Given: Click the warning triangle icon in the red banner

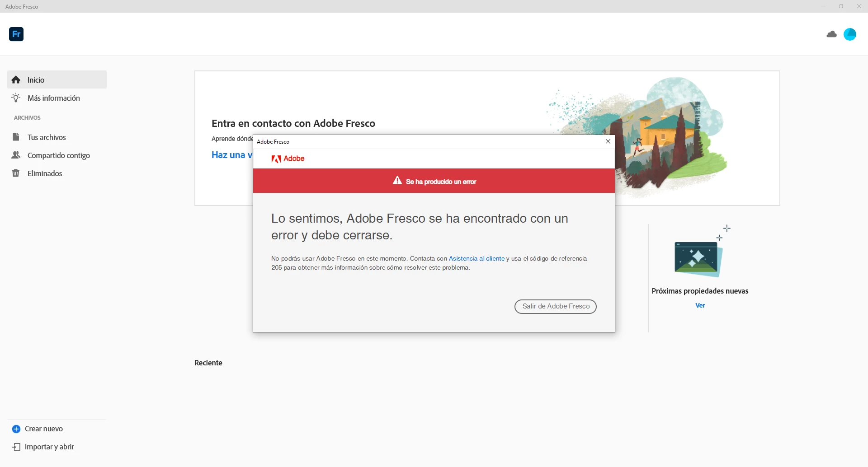Looking at the screenshot, I should point(397,181).
